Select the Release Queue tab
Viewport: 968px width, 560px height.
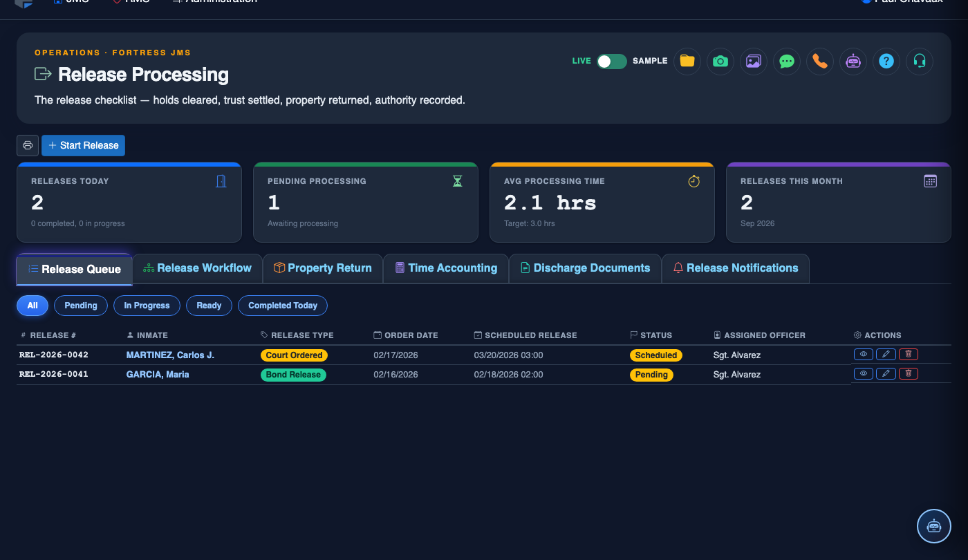coord(74,270)
